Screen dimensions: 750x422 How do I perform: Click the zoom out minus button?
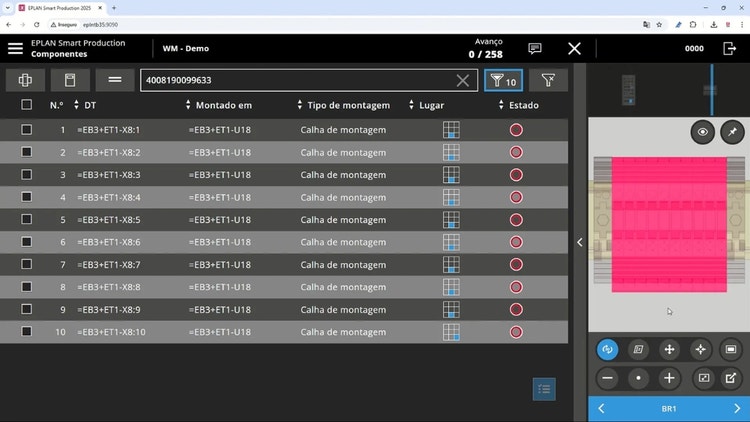(607, 378)
